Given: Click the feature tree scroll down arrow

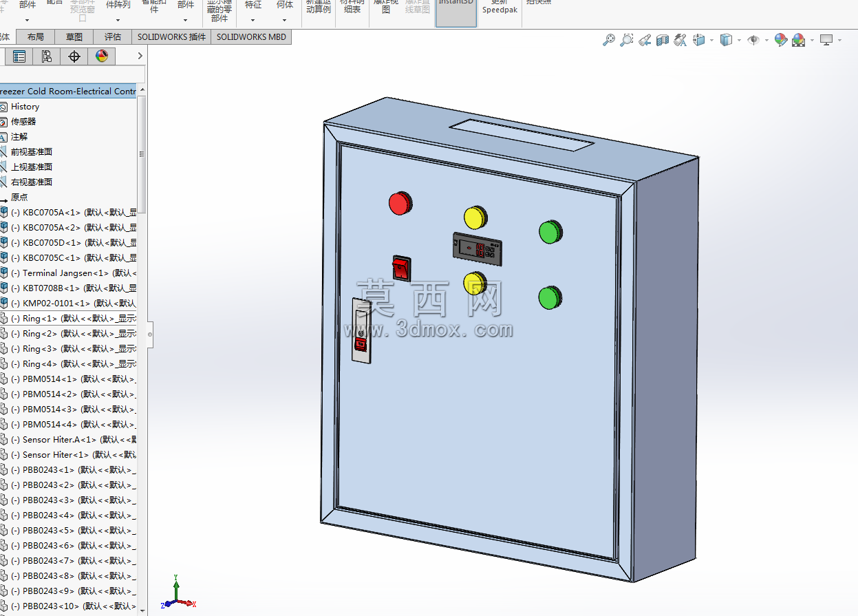Looking at the screenshot, I should (x=142, y=610).
